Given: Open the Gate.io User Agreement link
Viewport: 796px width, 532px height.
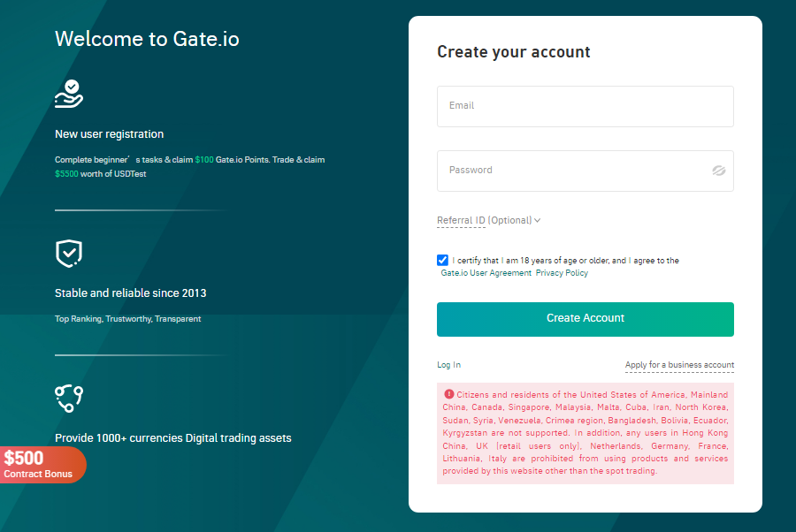Looking at the screenshot, I should (x=486, y=273).
